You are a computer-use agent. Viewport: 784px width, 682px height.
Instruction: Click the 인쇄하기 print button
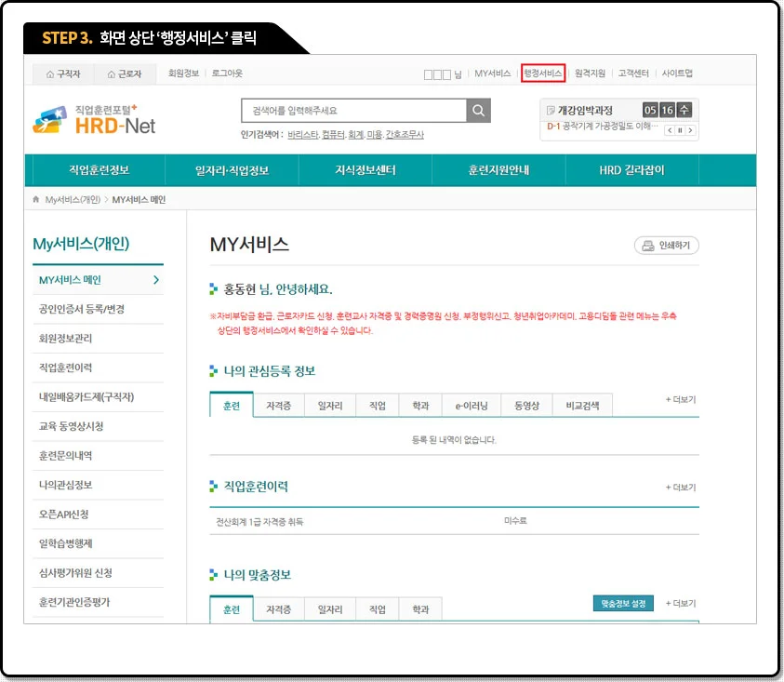point(667,246)
